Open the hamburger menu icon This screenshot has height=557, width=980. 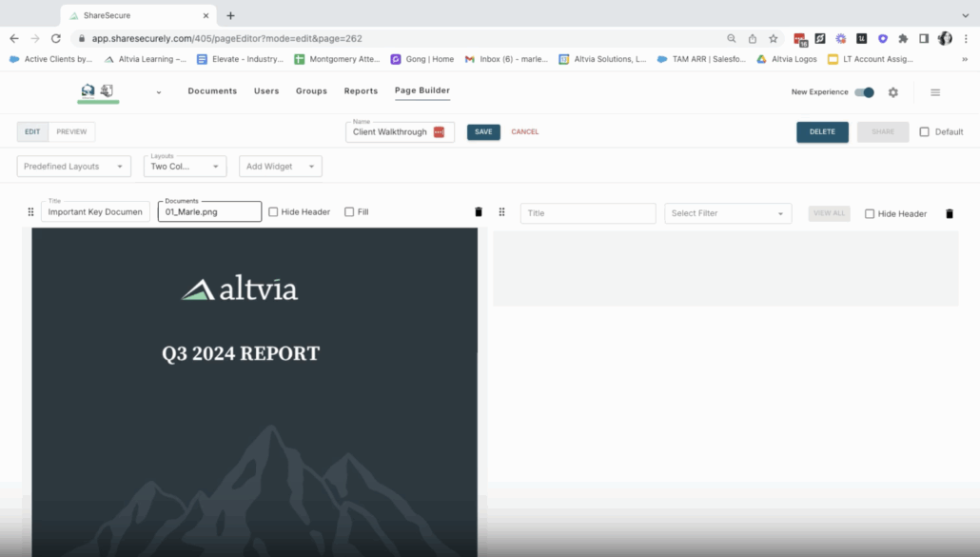(x=935, y=92)
